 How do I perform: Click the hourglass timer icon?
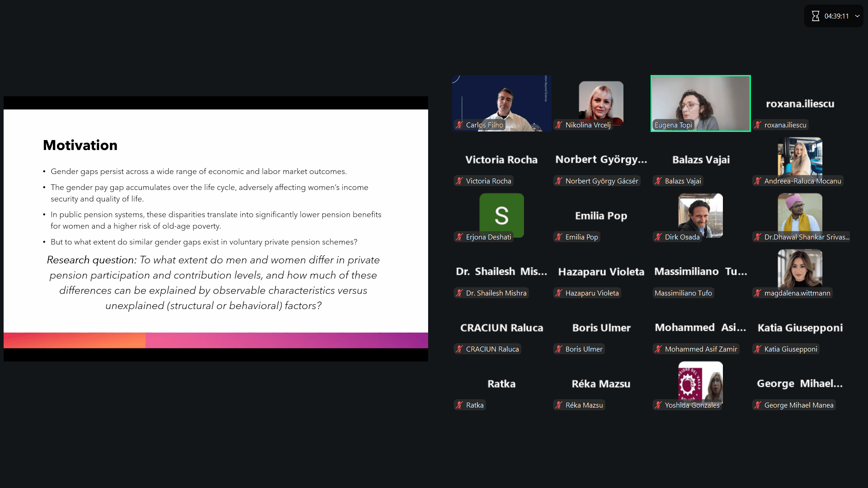[815, 16]
